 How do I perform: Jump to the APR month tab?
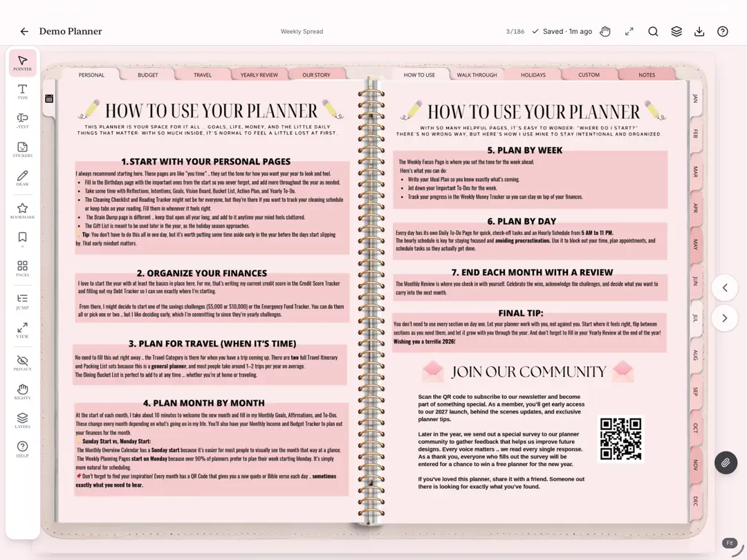[696, 208]
